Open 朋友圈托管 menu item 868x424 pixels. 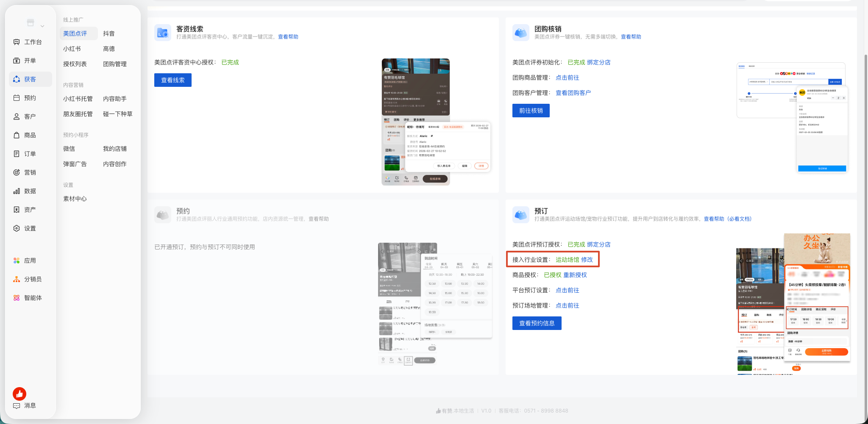pos(78,114)
